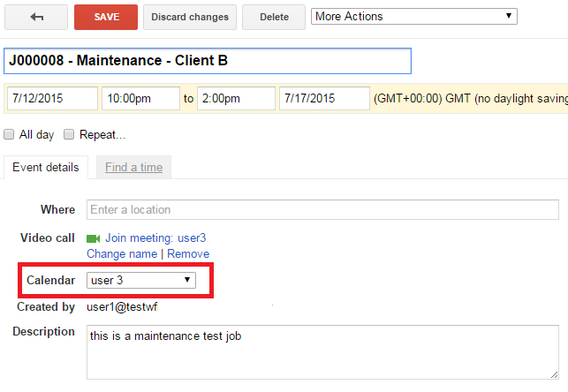Open the More Actions dropdown
The width and height of the screenshot is (568, 392).
coord(414,16)
